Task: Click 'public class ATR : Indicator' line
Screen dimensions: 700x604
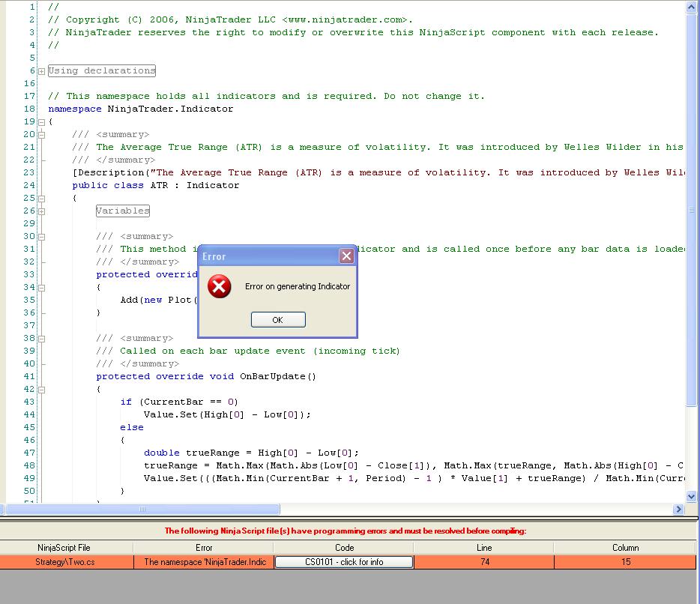Action: pos(156,185)
